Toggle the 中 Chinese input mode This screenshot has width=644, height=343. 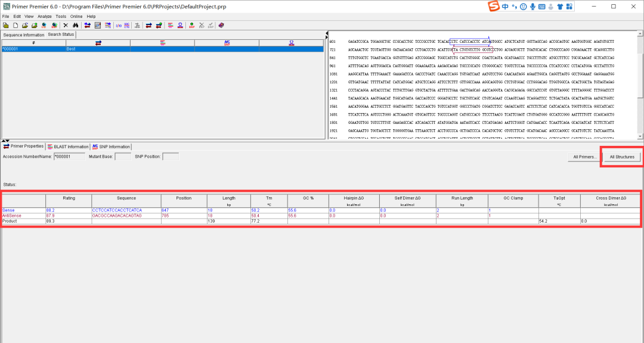[505, 7]
